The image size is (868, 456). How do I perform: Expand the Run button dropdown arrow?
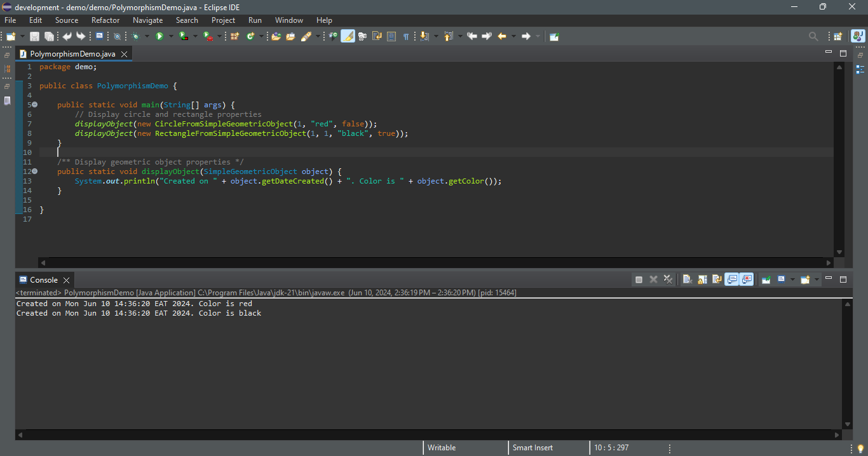(x=170, y=36)
